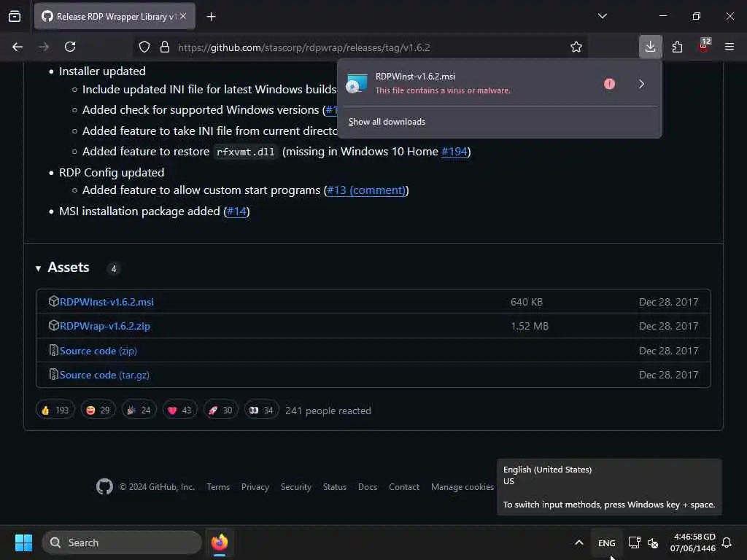Click the red malware warning icon
Image resolution: width=747 pixels, height=560 pixels.
pos(609,85)
